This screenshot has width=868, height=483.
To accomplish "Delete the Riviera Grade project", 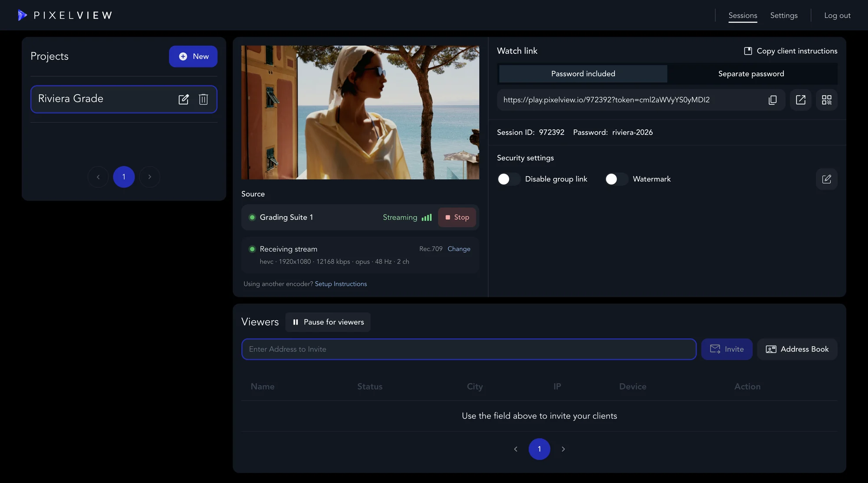I will [203, 99].
